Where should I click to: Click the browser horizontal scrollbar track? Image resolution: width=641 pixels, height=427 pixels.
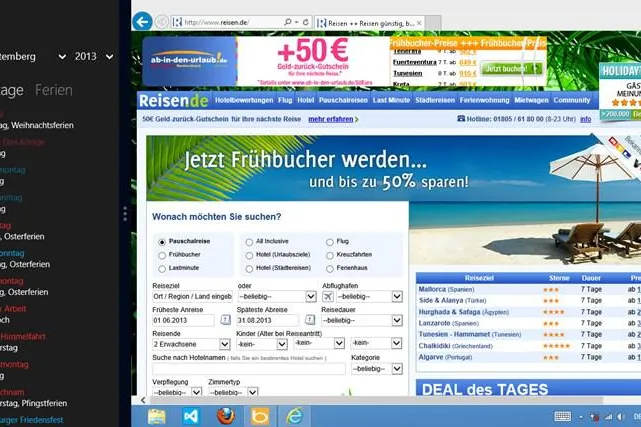click(375, 400)
